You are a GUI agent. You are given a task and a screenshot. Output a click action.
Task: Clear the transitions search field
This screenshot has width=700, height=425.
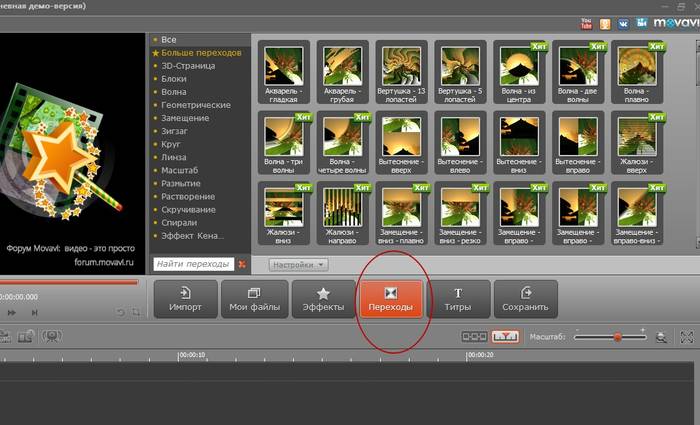241,264
